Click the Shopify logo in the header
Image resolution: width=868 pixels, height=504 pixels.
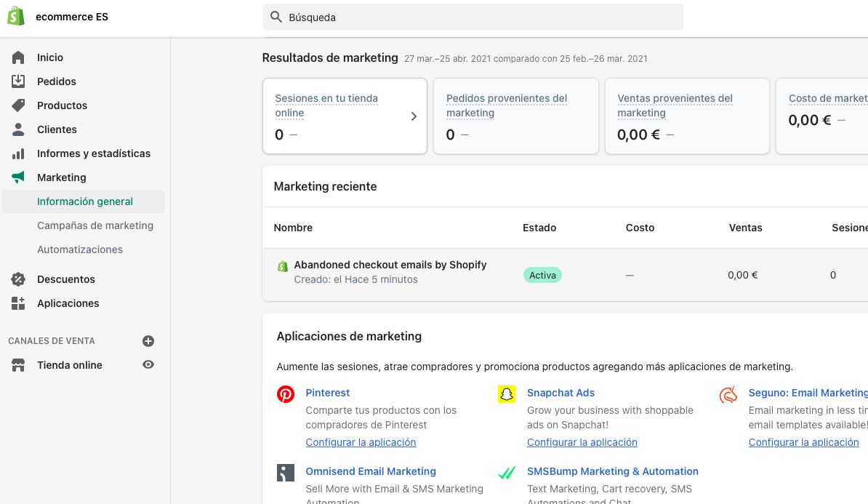point(16,17)
